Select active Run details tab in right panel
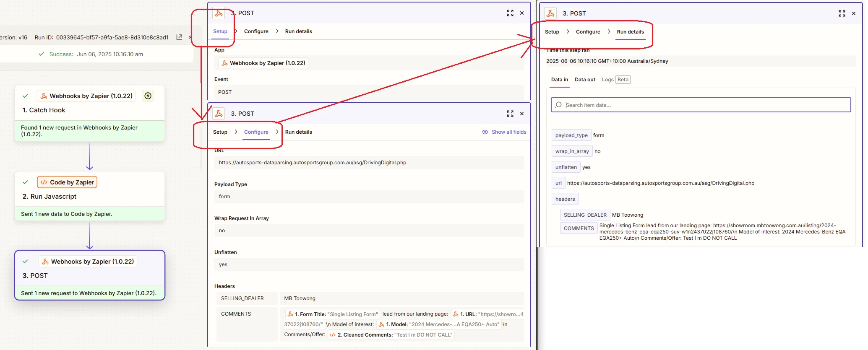Screen dimensions: 868x350 [x=631, y=32]
